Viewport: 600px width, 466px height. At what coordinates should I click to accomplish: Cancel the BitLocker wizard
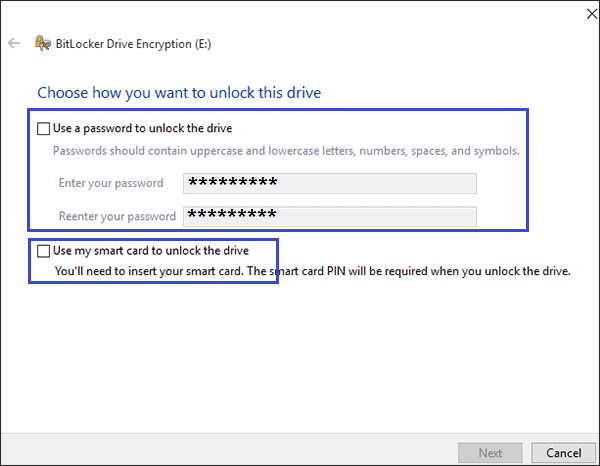(563, 453)
